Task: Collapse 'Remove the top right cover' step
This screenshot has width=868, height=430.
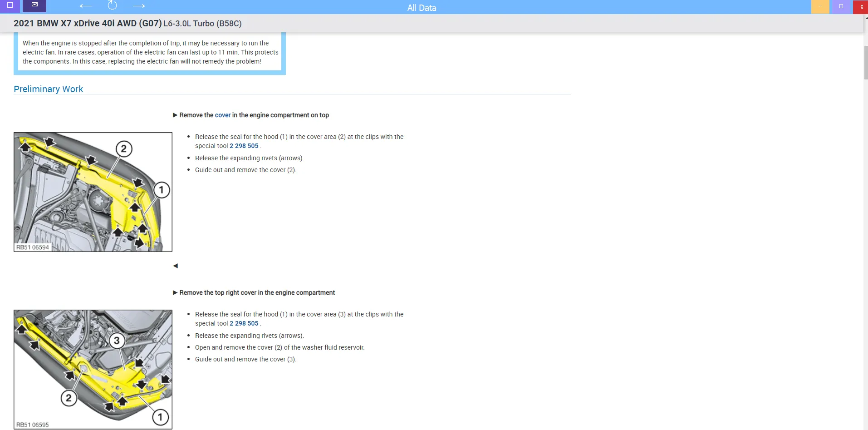Action: coord(175,292)
